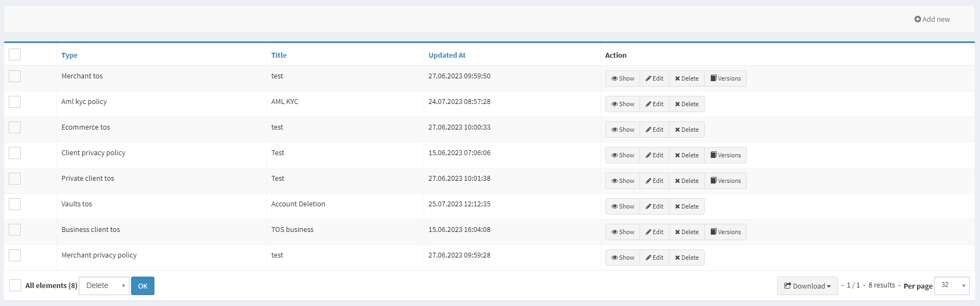Click the Add new plus icon
980x306 pixels.
917,20
